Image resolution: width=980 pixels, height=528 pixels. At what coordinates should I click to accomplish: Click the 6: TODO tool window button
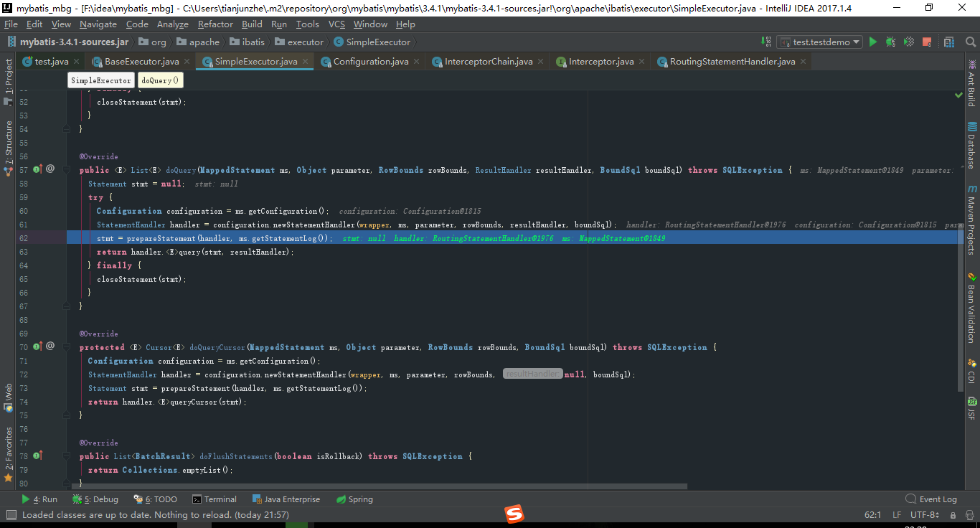[x=159, y=499]
